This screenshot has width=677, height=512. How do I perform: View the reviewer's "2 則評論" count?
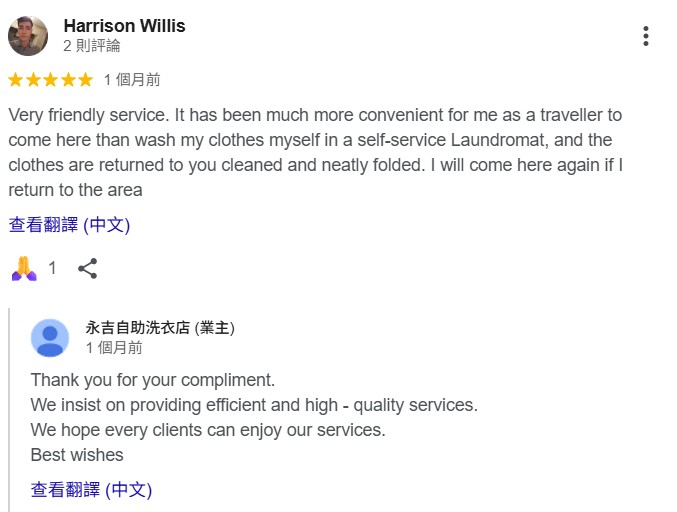click(x=92, y=46)
